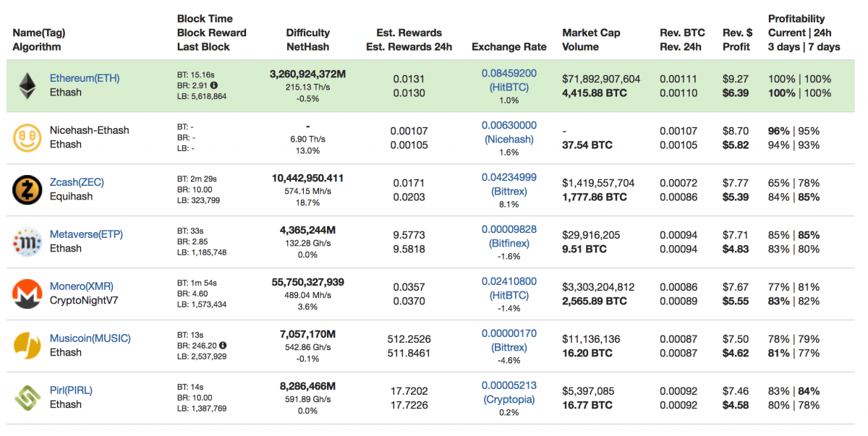Click info icon beside Musicoin block reward
Viewport: 868px width, 436px height.
pyautogui.click(x=224, y=346)
